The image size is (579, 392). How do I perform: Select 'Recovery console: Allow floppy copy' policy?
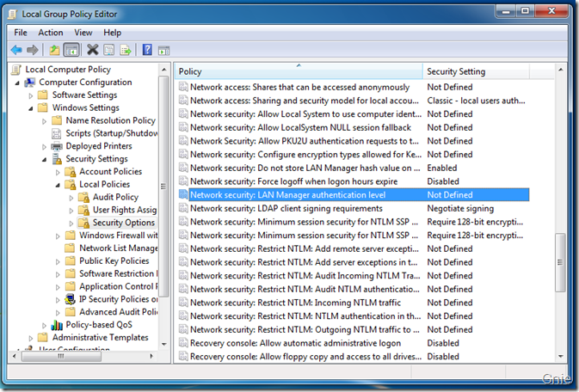pos(305,357)
